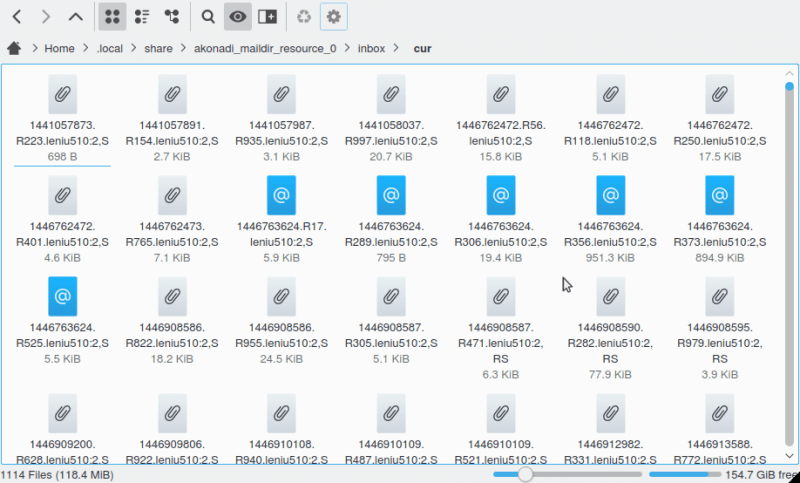
Task: Click the home icon in breadcrumb
Action: click(x=14, y=48)
